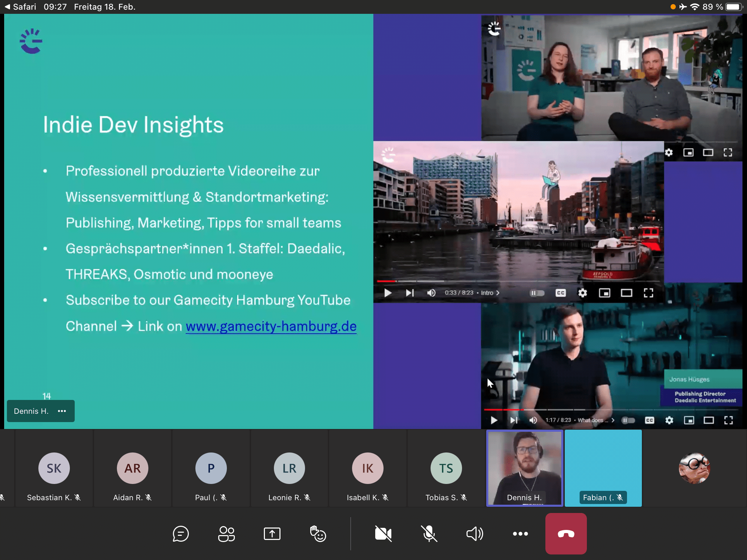Play the Intro video at 0:33
This screenshot has height=560, width=747.
coord(388,293)
